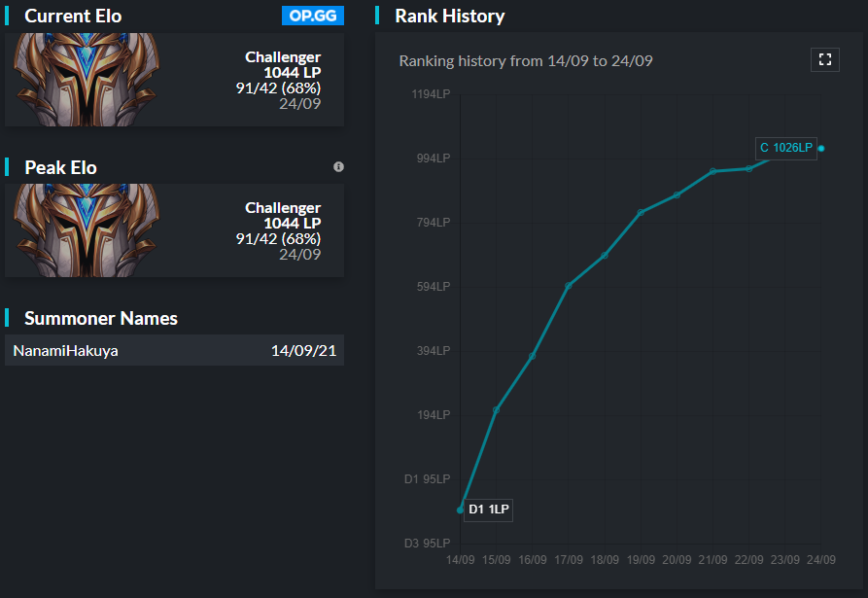Click the Challenger emblem under Current Elo

click(76, 80)
